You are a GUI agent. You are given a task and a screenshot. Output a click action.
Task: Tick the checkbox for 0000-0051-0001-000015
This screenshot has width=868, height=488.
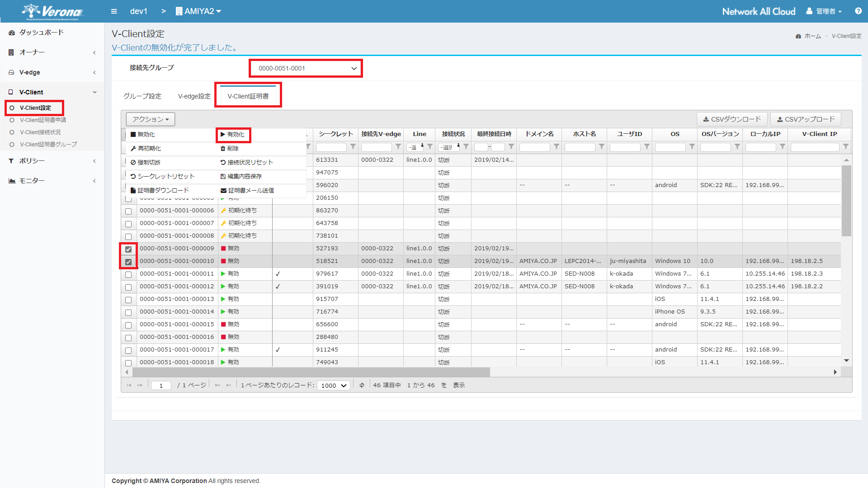[x=128, y=325]
